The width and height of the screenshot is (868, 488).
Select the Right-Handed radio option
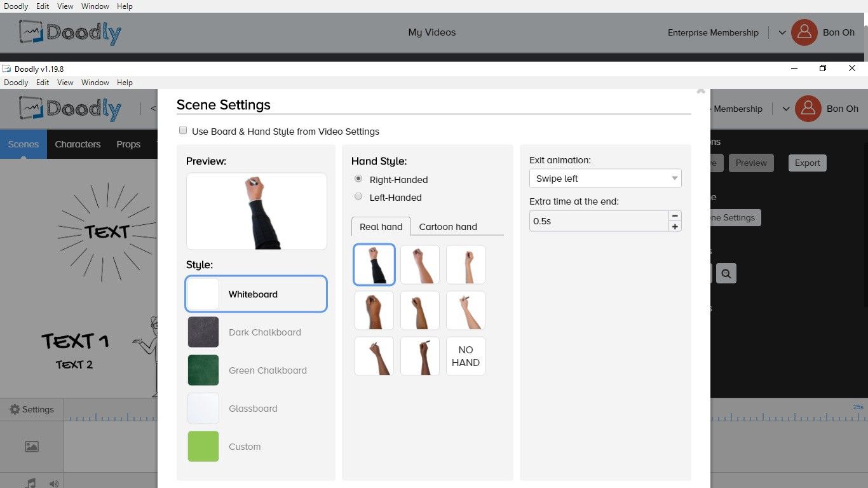[358, 179]
